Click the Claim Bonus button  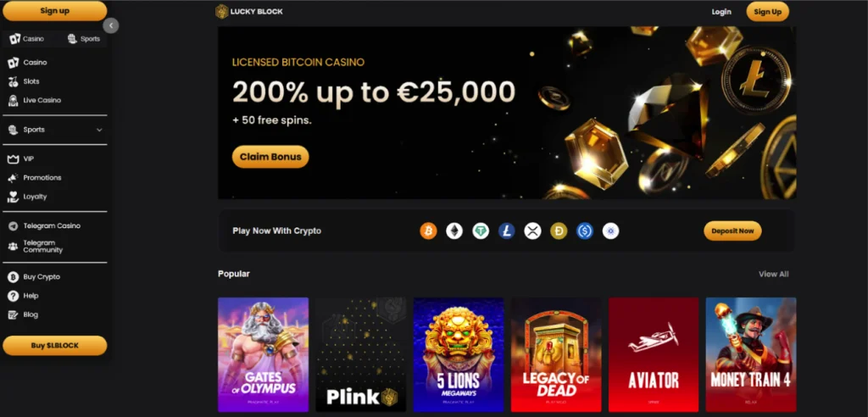pos(270,157)
